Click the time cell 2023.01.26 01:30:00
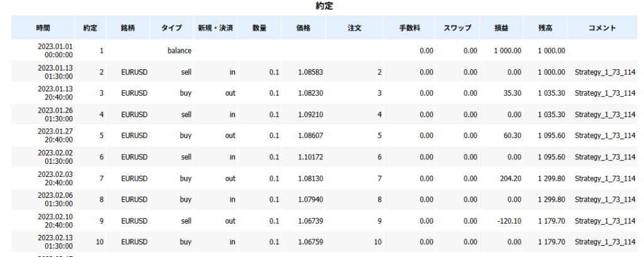The width and height of the screenshot is (644, 257). click(x=55, y=114)
